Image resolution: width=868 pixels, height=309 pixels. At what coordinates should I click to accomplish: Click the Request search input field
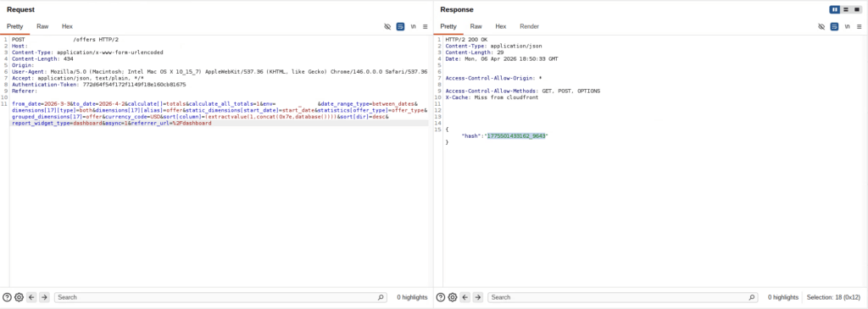click(220, 297)
